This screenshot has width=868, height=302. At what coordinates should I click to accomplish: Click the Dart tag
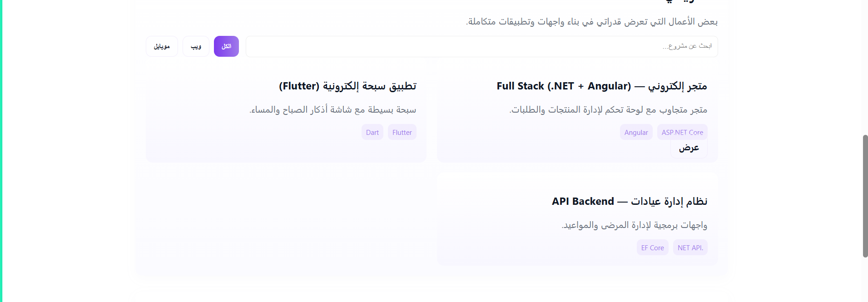(372, 132)
